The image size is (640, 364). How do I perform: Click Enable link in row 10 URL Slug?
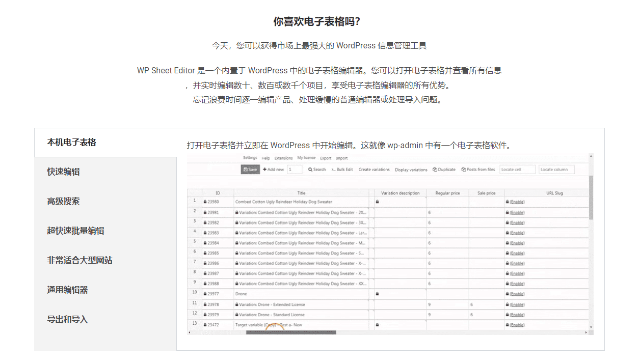(517, 294)
